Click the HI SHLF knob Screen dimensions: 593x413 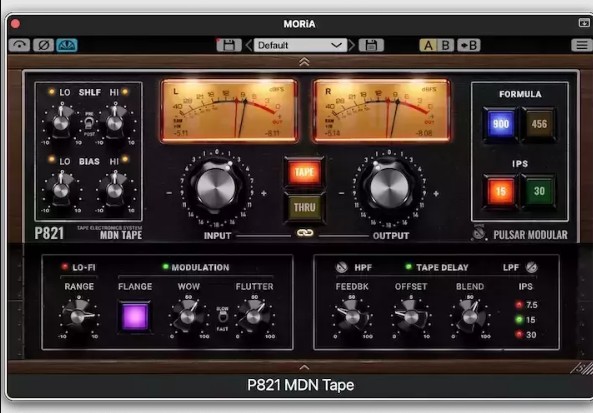click(x=115, y=122)
